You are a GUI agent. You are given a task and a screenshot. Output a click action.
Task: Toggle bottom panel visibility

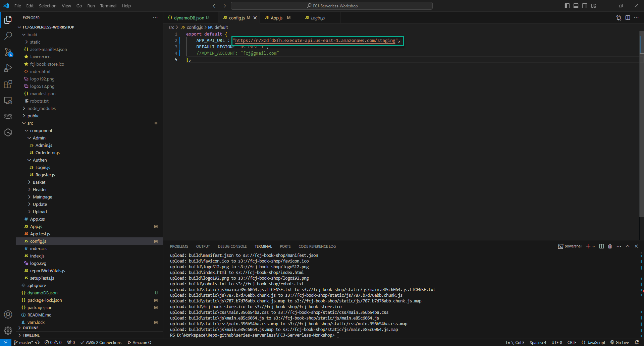coord(576,6)
